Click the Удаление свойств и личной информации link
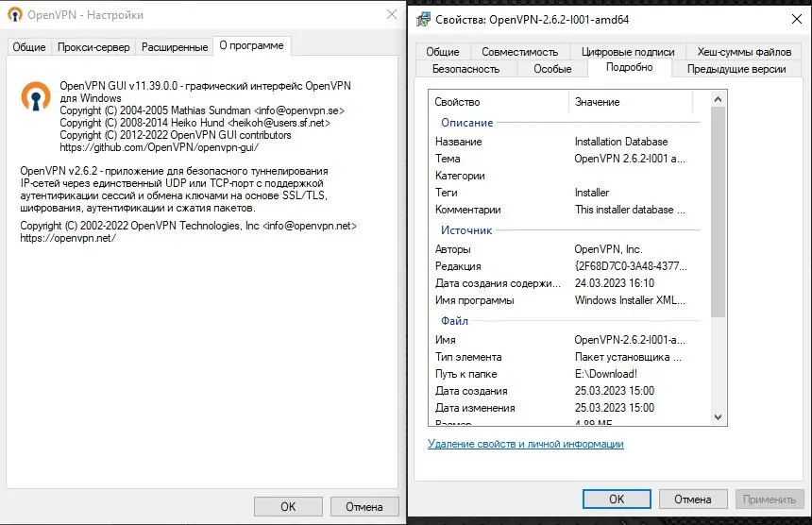812x525 pixels. click(525, 444)
